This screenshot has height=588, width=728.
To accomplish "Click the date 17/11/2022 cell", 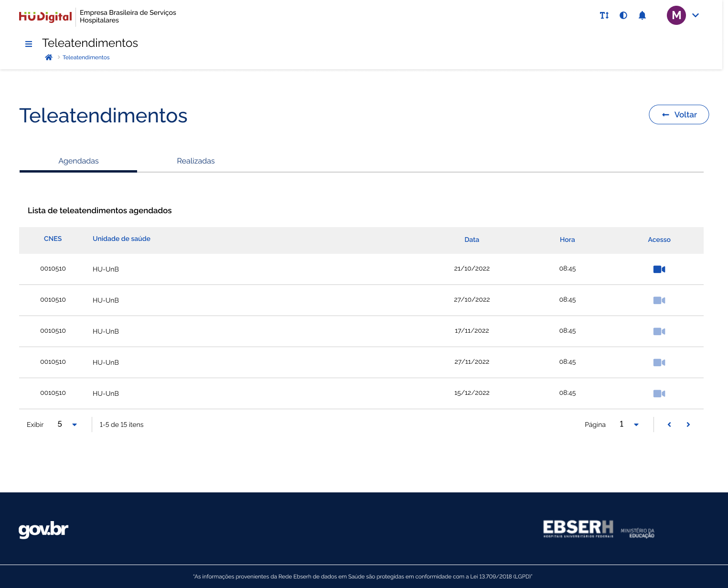I will click(x=472, y=331).
